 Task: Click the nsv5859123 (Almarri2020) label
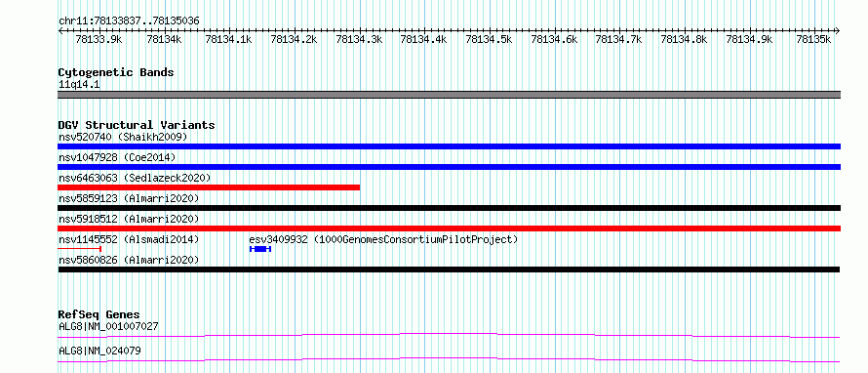pos(129,198)
